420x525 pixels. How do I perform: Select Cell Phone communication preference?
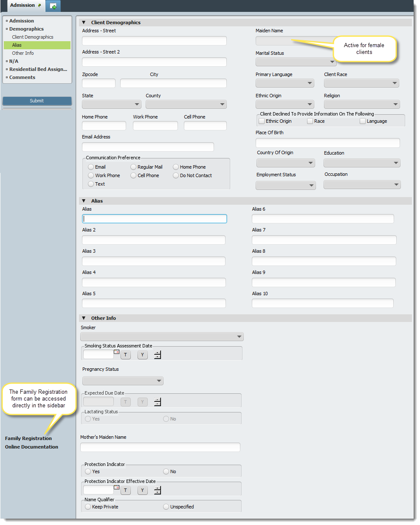[133, 175]
